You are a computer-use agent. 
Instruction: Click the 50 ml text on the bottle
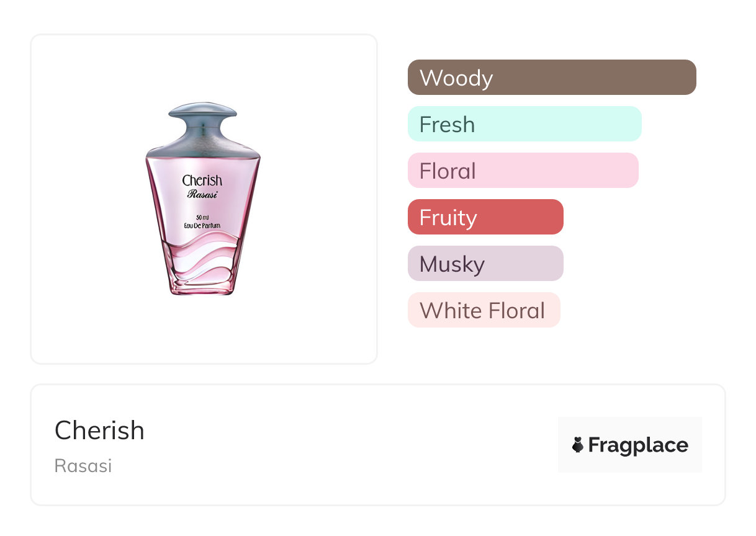click(202, 217)
